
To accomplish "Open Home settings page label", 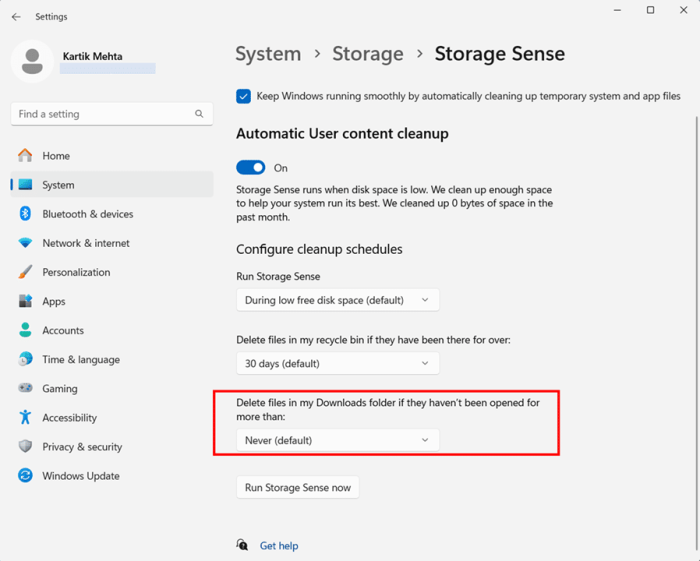I will coord(56,156).
